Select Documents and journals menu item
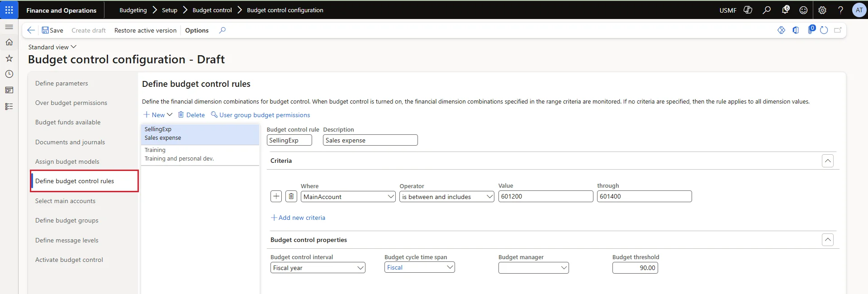The image size is (868, 294). pyautogui.click(x=70, y=142)
